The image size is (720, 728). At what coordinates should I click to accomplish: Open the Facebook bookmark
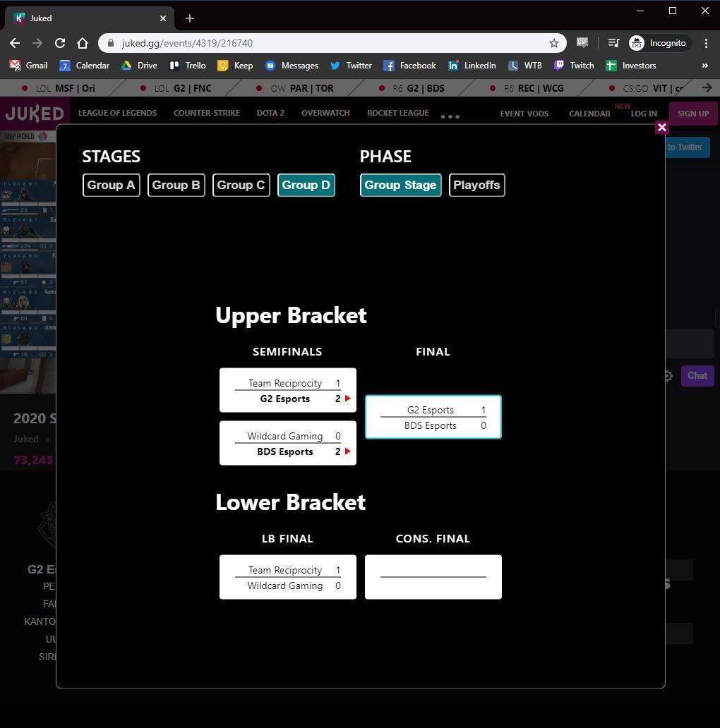(409, 66)
